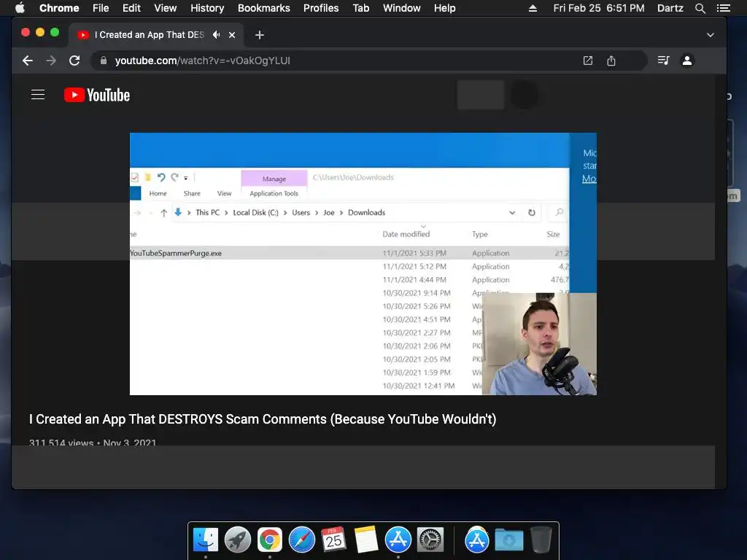The image size is (747, 560).
Task: Open a new tab with the plus button
Action: pos(259,35)
